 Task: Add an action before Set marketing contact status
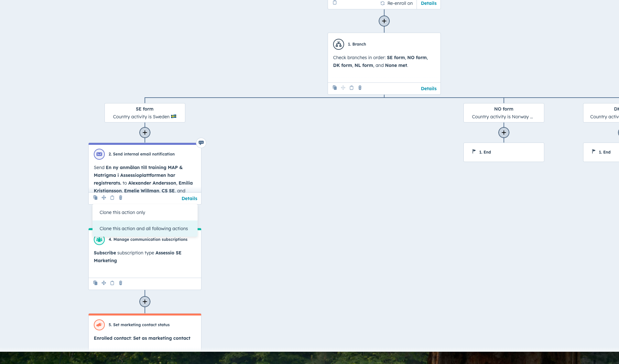145,302
